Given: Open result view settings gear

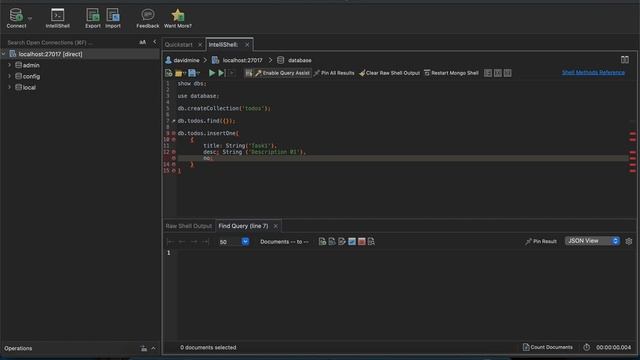Looking at the screenshot, I should coord(629,241).
